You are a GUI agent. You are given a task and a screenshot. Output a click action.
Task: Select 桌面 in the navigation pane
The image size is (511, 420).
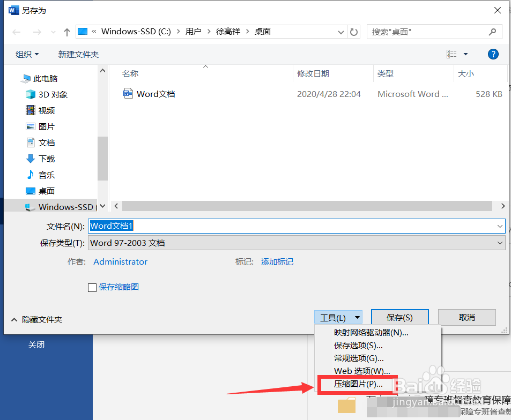[x=40, y=191]
